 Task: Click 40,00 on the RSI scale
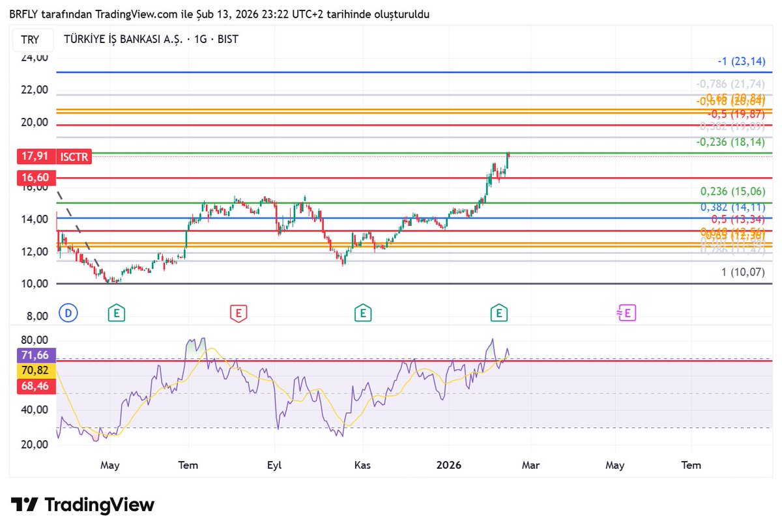click(35, 410)
